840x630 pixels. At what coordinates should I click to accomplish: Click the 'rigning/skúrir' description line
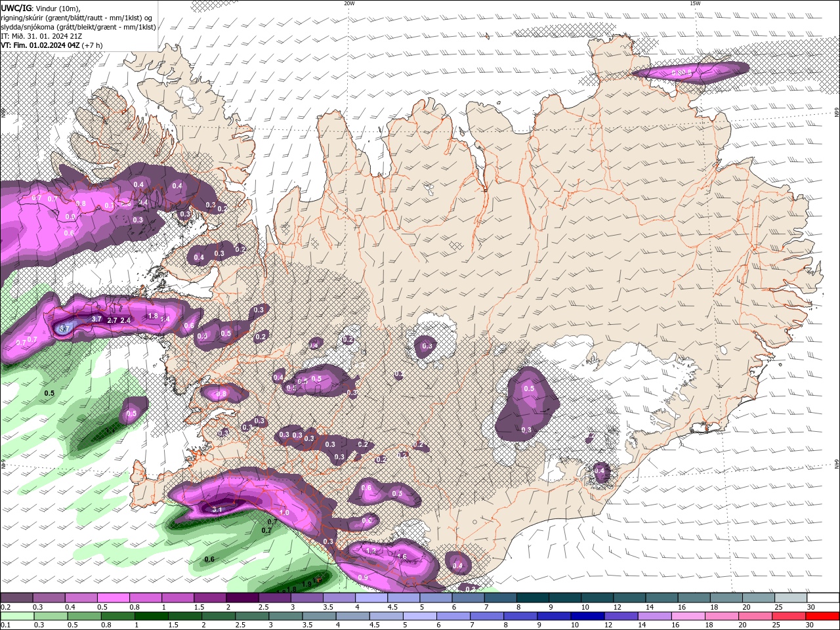(77, 18)
